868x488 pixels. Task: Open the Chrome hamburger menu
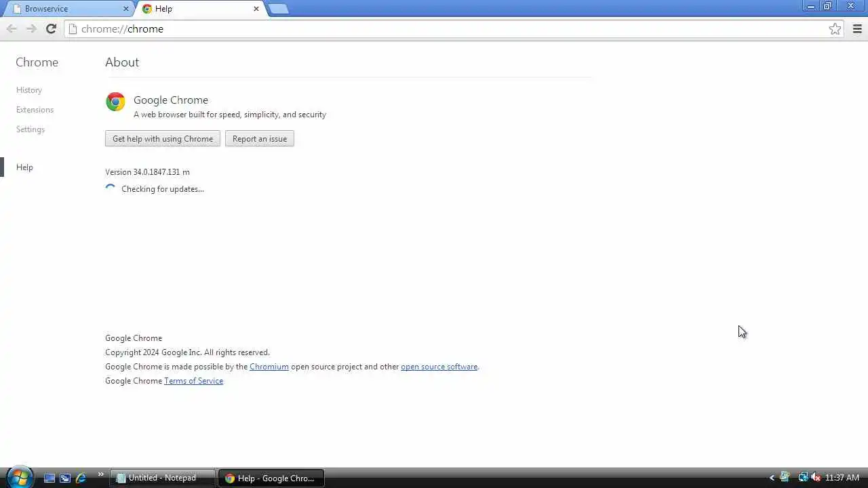857,28
